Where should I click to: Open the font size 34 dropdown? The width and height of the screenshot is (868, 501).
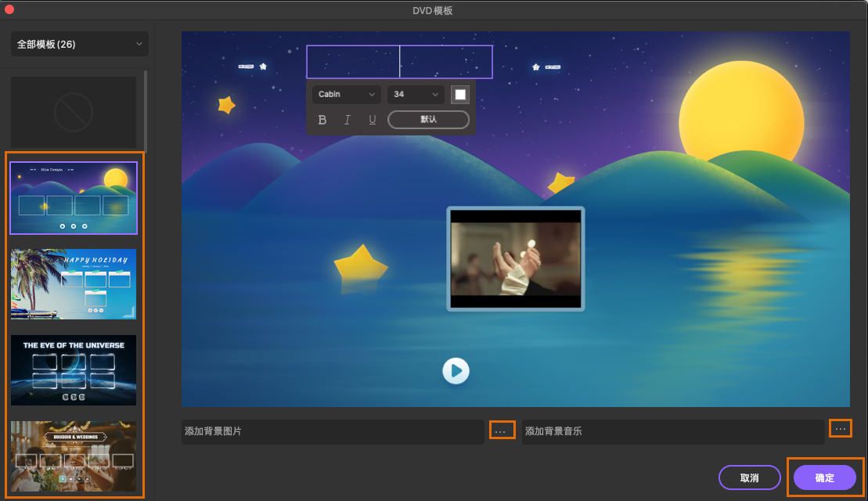[416, 94]
